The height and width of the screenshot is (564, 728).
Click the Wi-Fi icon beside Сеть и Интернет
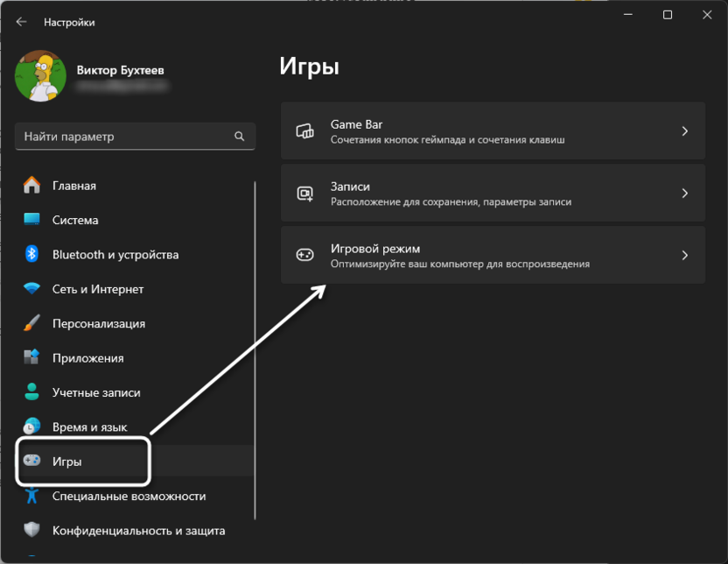coord(32,289)
